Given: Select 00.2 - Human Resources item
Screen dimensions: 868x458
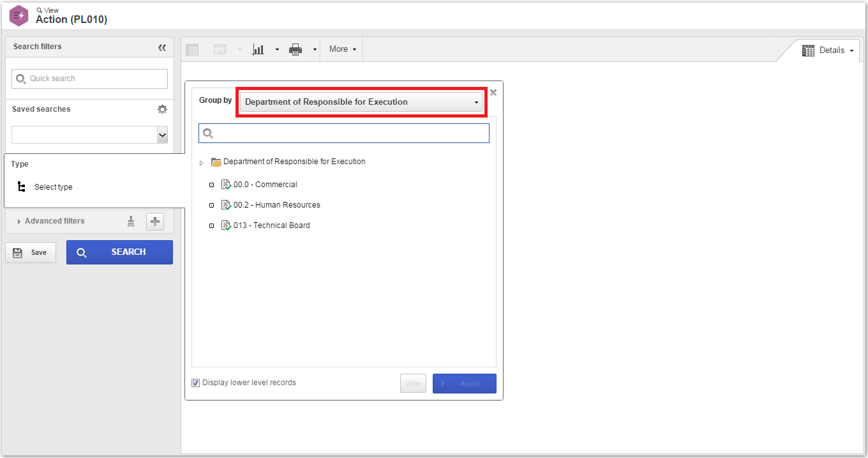Looking at the screenshot, I should [x=276, y=205].
